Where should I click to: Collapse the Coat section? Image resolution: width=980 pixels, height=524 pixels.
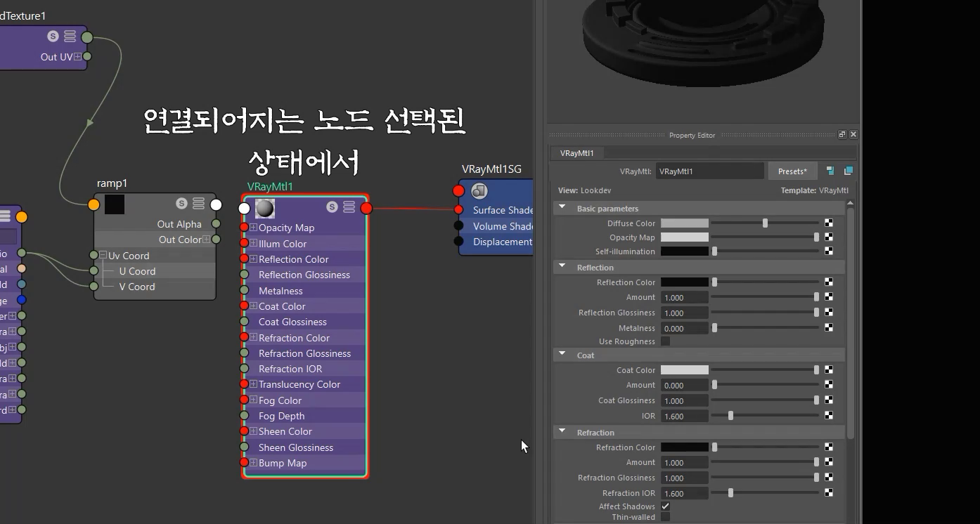pyautogui.click(x=562, y=355)
